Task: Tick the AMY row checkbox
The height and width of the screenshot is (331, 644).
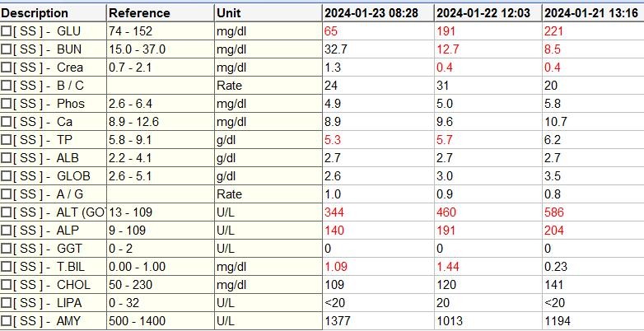Action: tap(6, 321)
